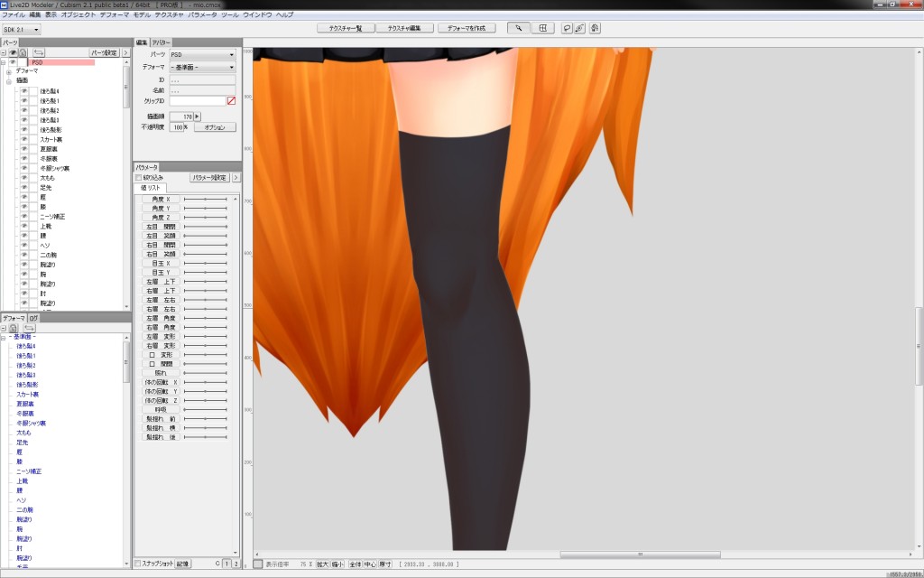Click the small square left of 表示倍率

click(257, 564)
